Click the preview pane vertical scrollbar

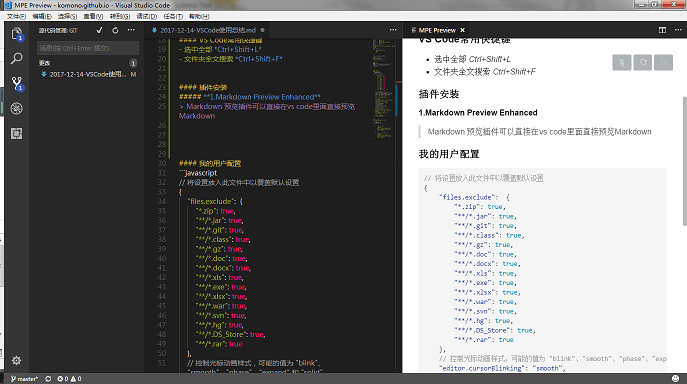684,161
